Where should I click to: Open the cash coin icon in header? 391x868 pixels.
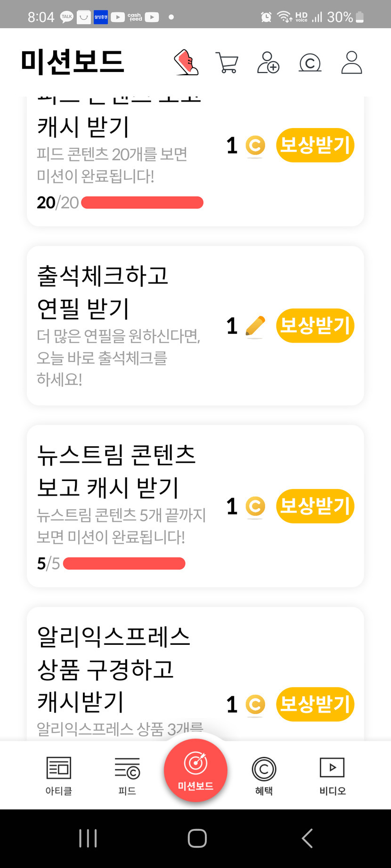tap(310, 63)
